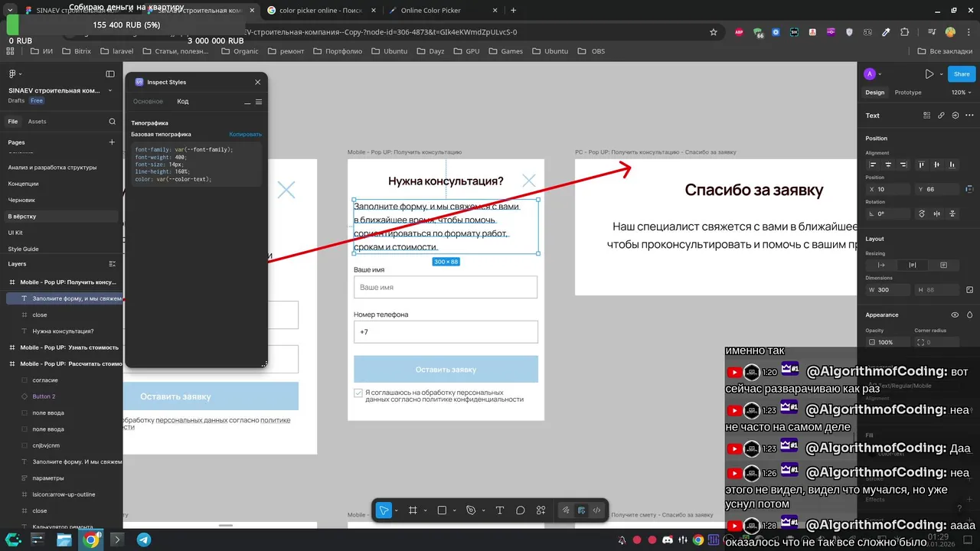Align selection to bottom
Screen dimensions: 980x551
952,165
